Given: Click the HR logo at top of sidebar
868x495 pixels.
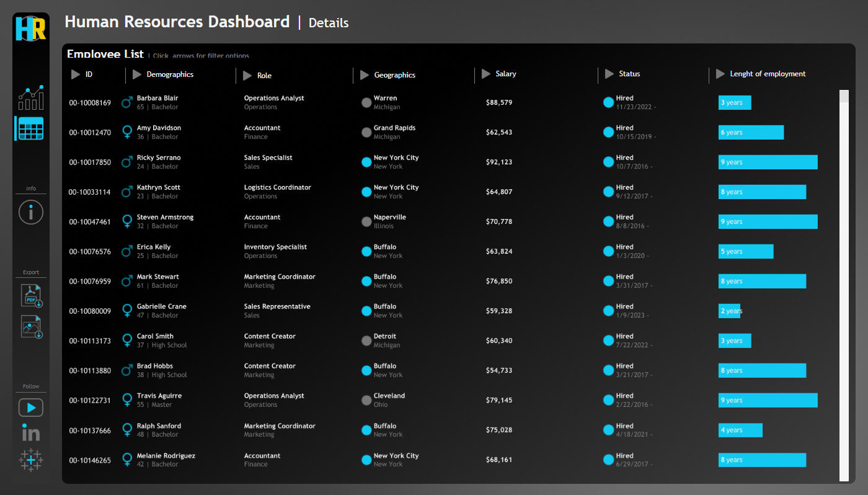Looking at the screenshot, I should pos(30,28).
